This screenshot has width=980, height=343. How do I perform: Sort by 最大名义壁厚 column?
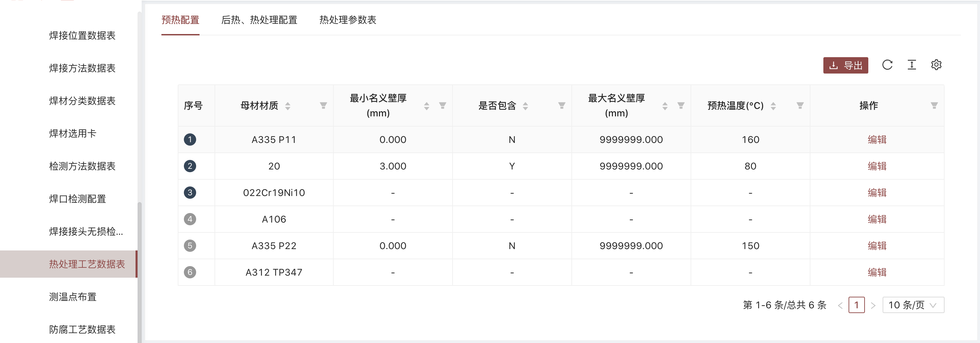tap(665, 106)
